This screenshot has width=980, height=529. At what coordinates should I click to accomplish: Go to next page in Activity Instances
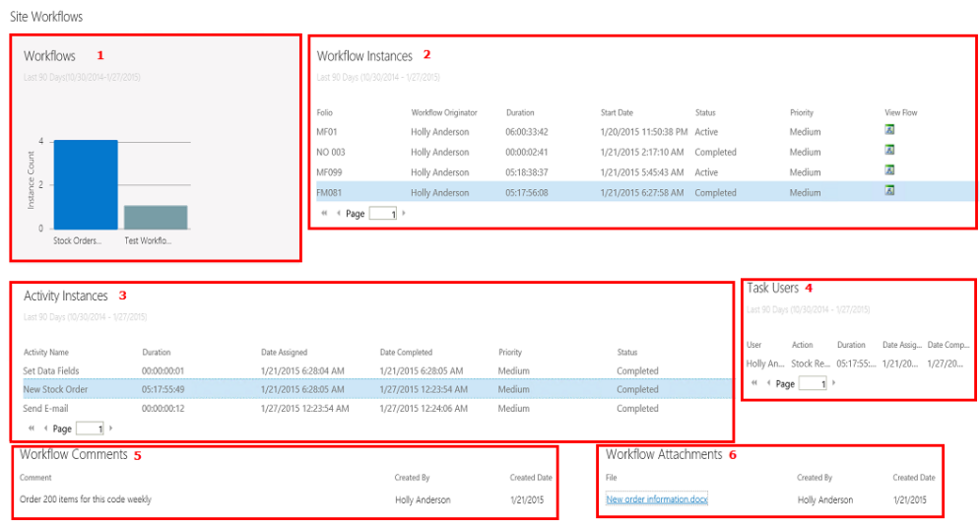(110, 429)
